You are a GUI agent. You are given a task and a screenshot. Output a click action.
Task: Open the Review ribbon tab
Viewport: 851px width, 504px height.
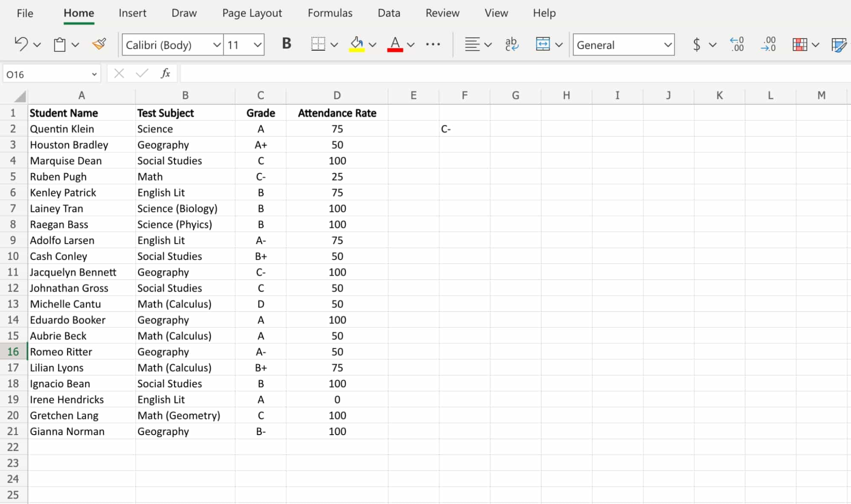(x=442, y=13)
